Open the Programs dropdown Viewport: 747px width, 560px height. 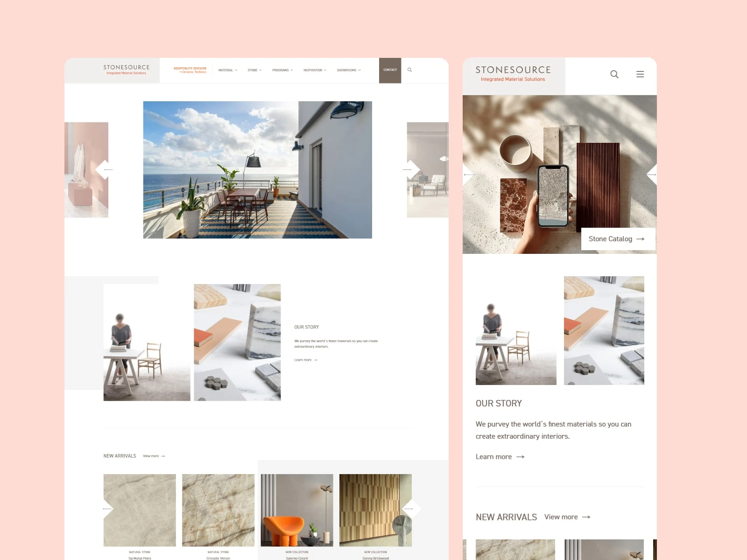pyautogui.click(x=282, y=70)
